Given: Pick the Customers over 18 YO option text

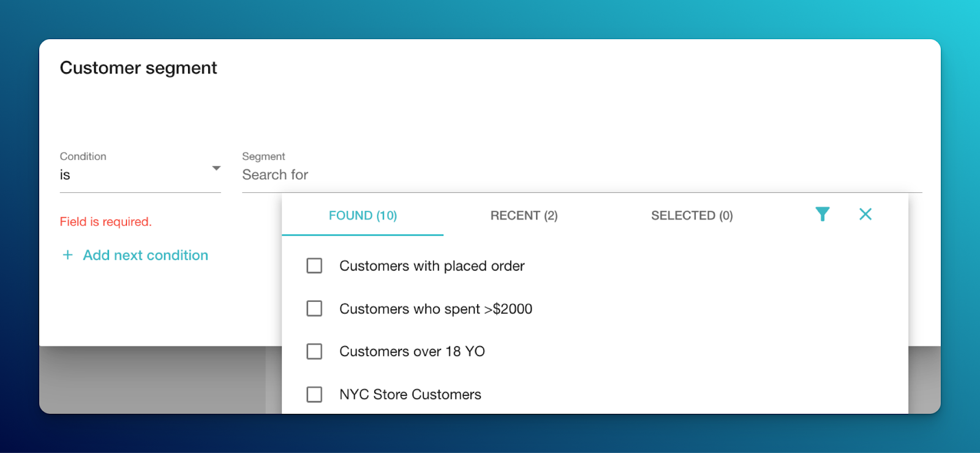Looking at the screenshot, I should pyautogui.click(x=412, y=351).
